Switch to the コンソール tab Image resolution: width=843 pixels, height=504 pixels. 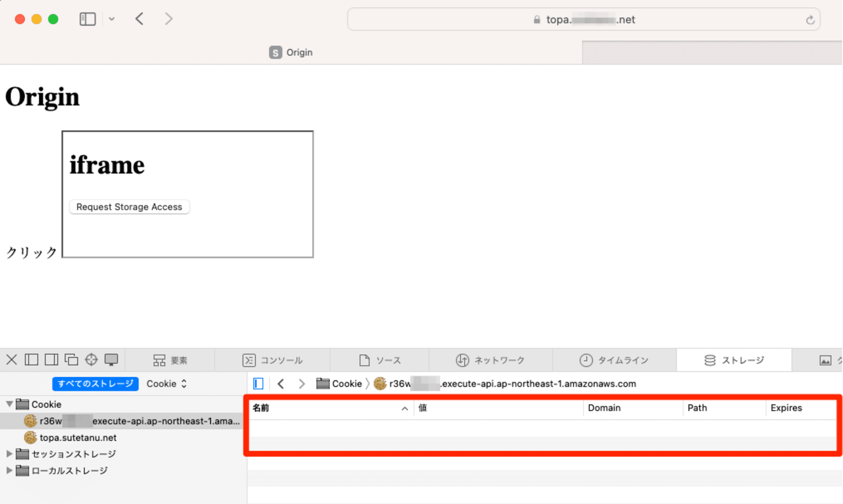(x=272, y=360)
